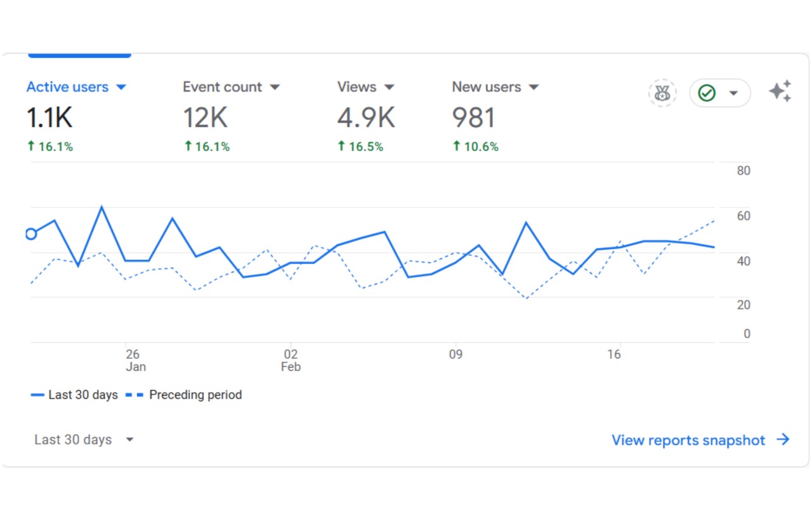This screenshot has width=812, height=520.
Task: Click the green checkmark data quality icon
Action: tap(707, 93)
